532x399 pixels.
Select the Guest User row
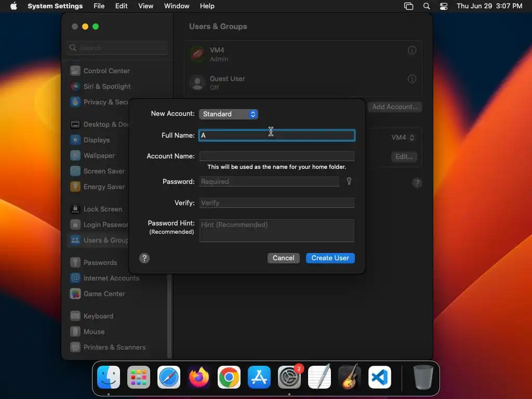[x=303, y=83]
